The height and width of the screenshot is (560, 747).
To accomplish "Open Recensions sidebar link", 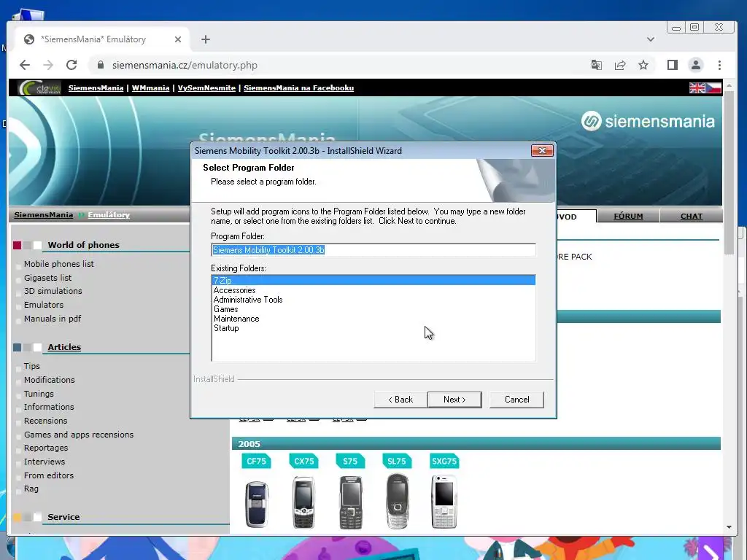I will tap(46, 421).
